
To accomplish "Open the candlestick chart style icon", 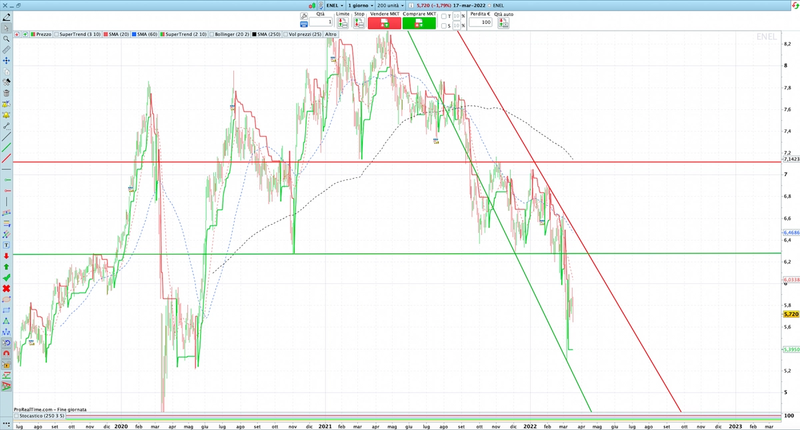I will coord(312,5).
